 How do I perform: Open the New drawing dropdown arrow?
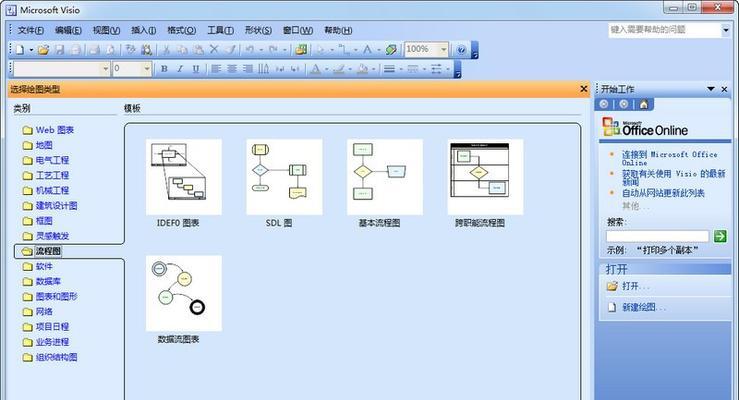[31, 50]
